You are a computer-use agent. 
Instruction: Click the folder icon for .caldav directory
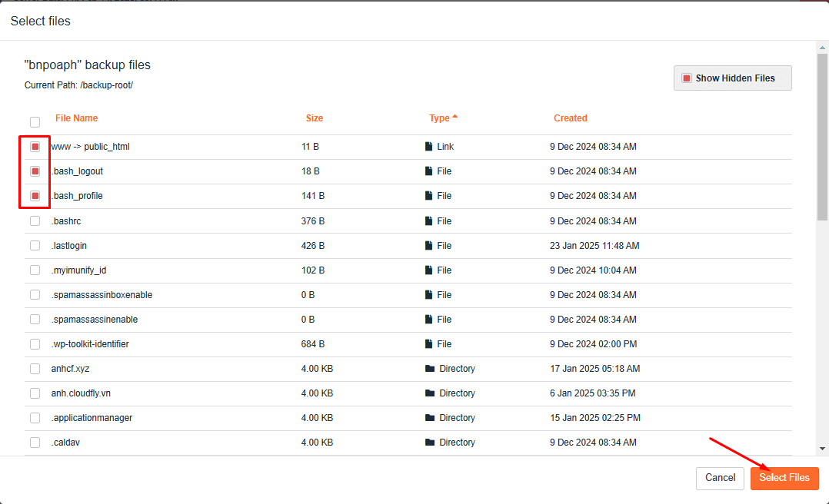(x=430, y=443)
